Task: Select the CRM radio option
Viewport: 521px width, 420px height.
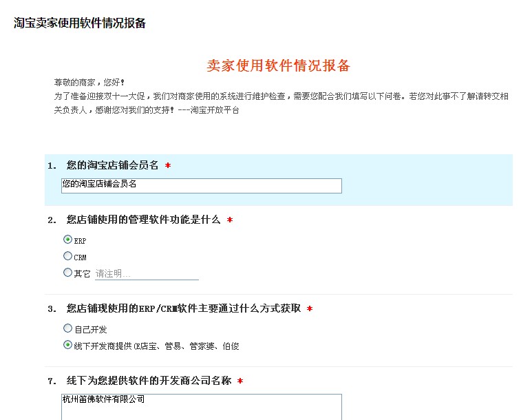Action: pos(67,256)
